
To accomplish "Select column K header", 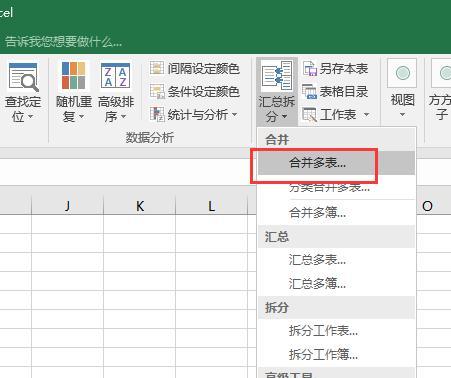I will coord(140,206).
